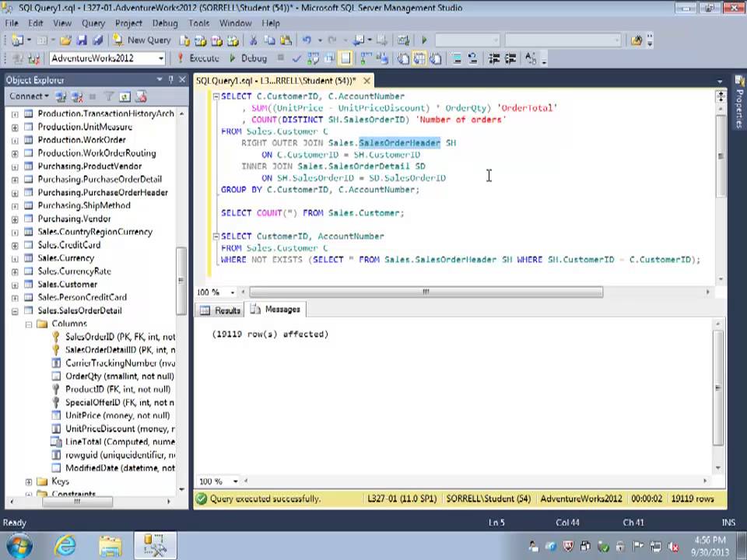Expand the Sales.CreditCard table node

pos(15,246)
